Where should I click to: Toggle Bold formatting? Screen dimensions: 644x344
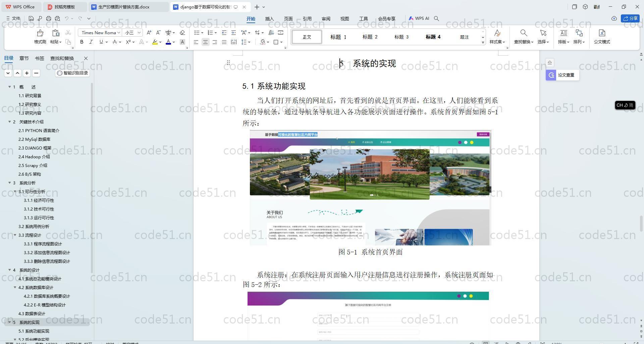coord(82,42)
